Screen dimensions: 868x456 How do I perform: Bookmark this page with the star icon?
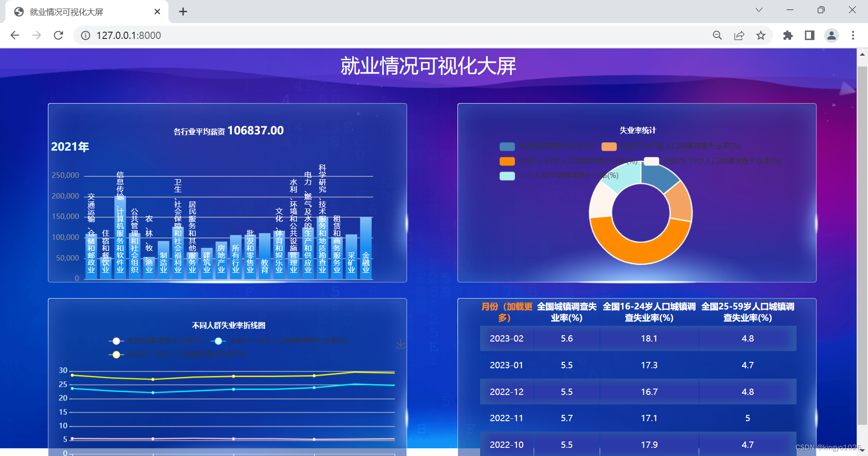(761, 35)
